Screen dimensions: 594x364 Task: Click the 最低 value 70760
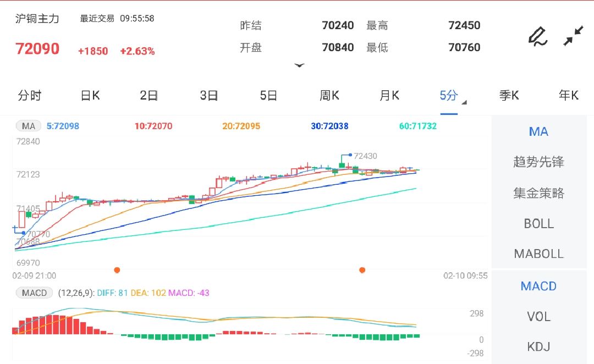point(464,47)
